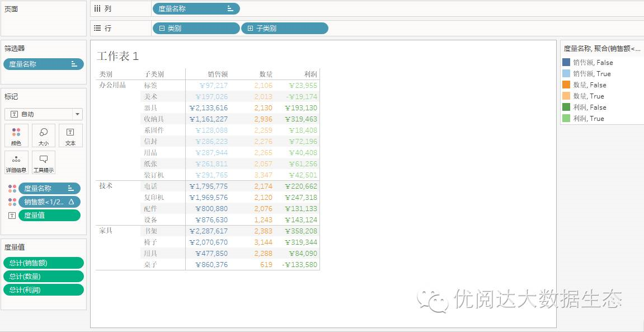Viewport: 644px width, 332px height.
Task: Click the sales value ¥2,133,616
Action: coord(209,108)
